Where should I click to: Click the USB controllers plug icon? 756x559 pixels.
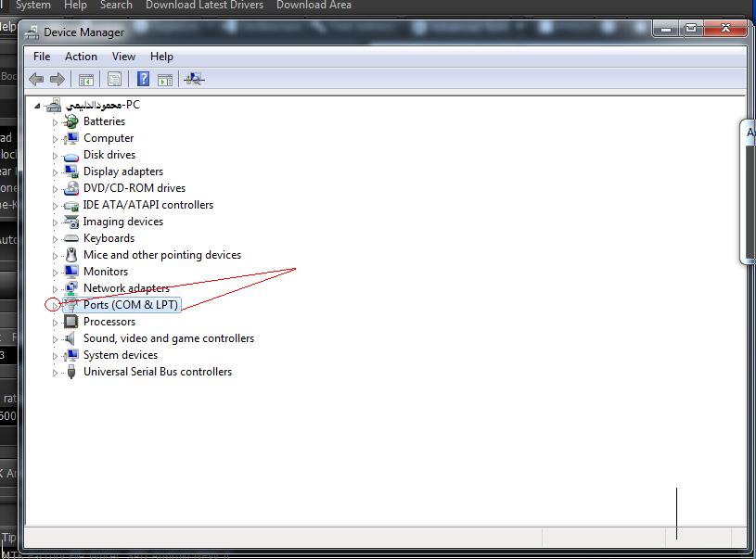(x=71, y=372)
